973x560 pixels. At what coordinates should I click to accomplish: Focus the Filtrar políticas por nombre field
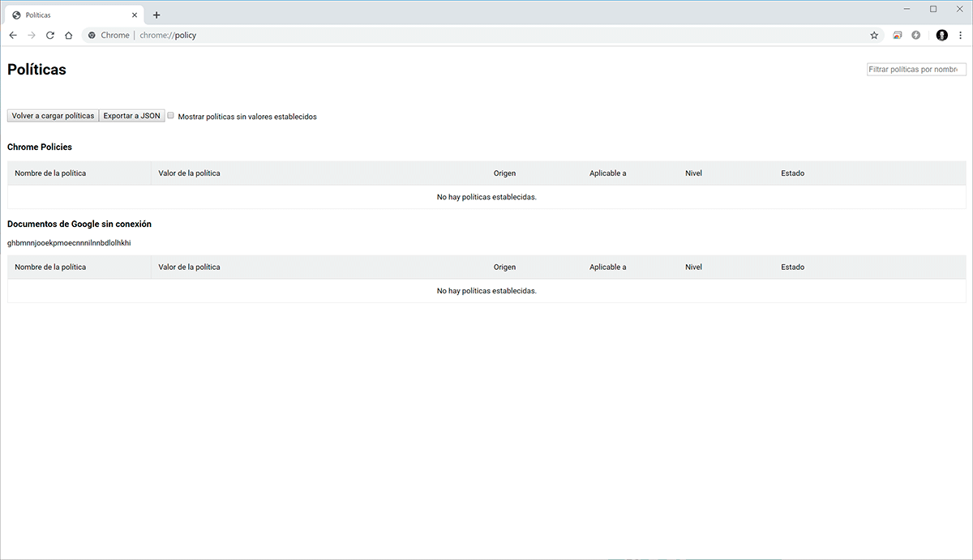tap(916, 70)
